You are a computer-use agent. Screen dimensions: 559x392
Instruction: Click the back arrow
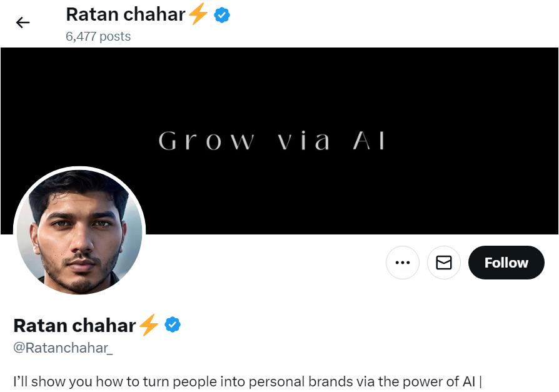coord(23,23)
